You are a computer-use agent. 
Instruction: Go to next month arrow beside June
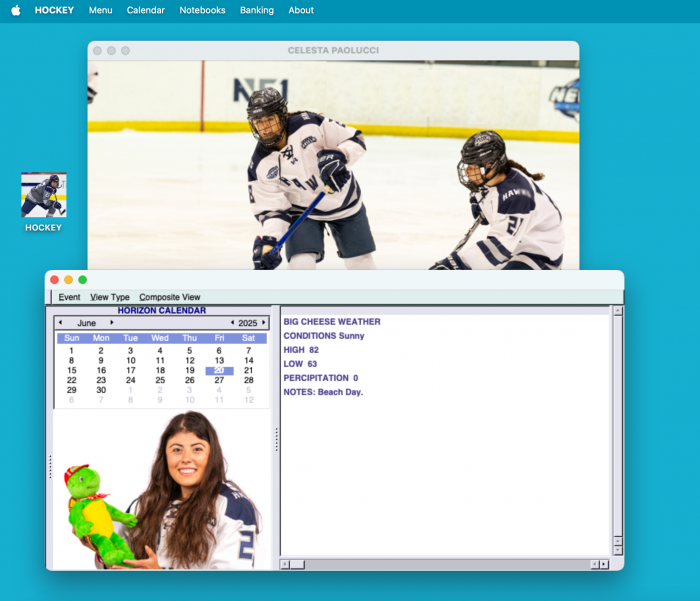click(x=111, y=323)
